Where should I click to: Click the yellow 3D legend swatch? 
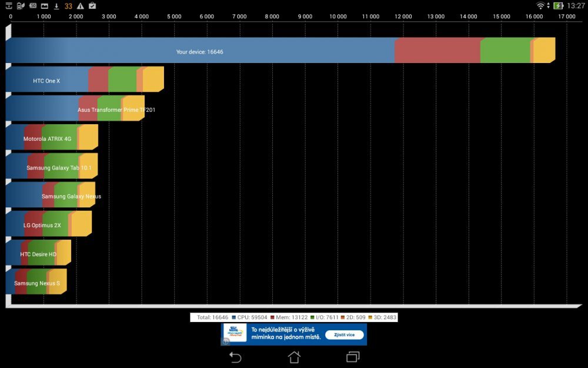point(370,317)
